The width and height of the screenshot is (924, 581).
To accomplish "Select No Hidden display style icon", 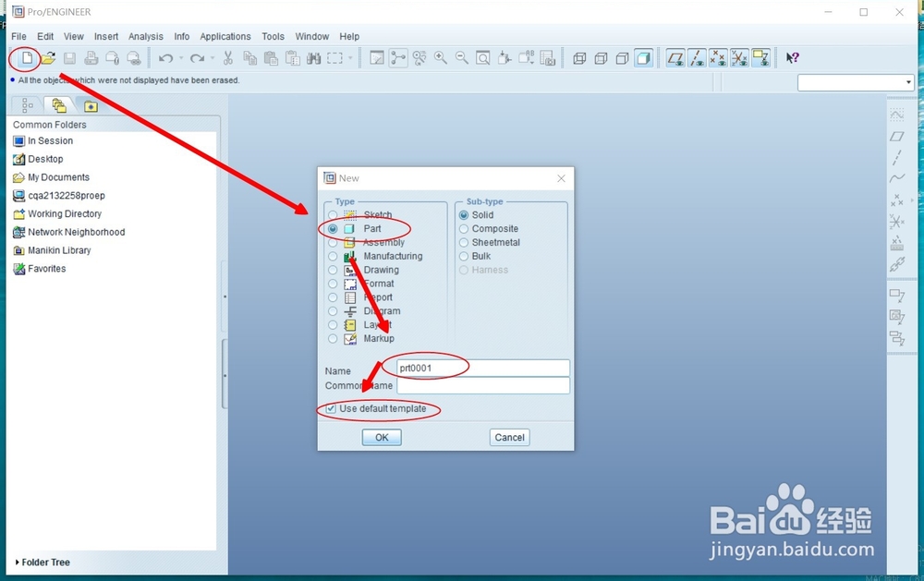I will 622,58.
